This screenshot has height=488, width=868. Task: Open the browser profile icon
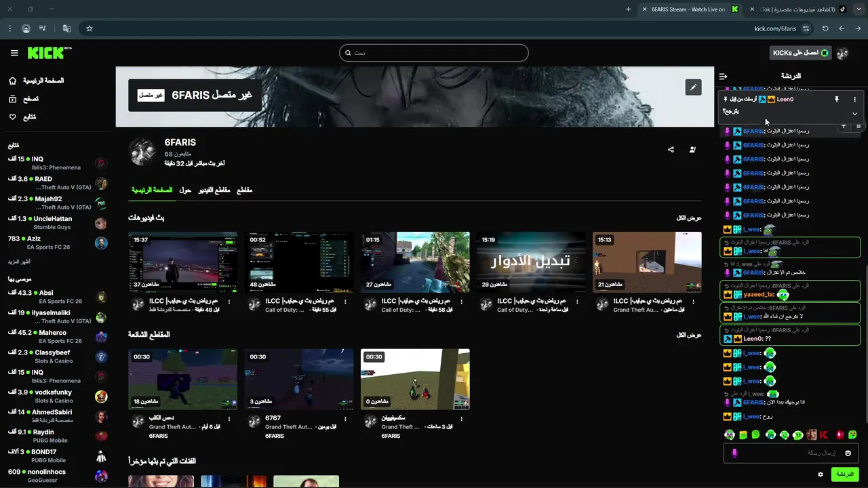coord(26,28)
